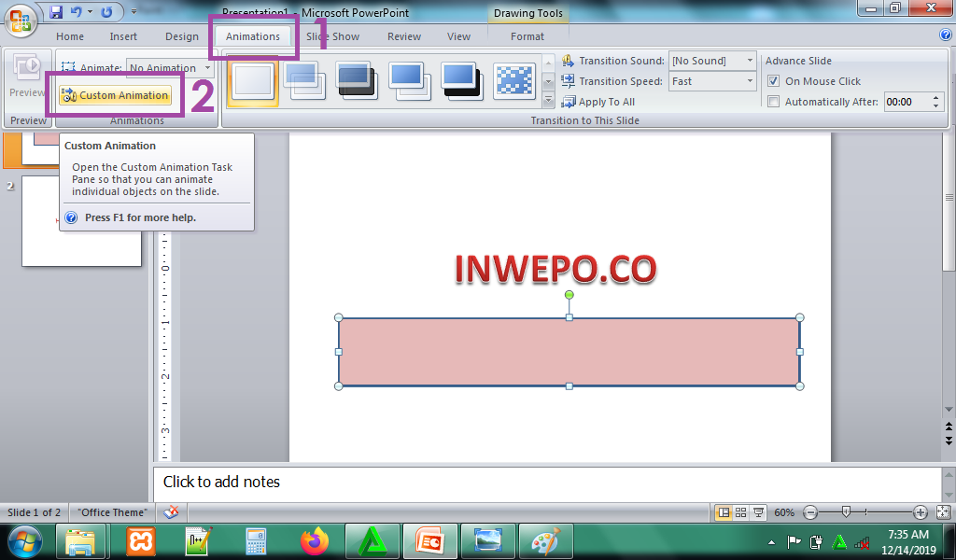Click the Save icon in Quick Access Toolbar
The image size is (956, 560).
56,11
